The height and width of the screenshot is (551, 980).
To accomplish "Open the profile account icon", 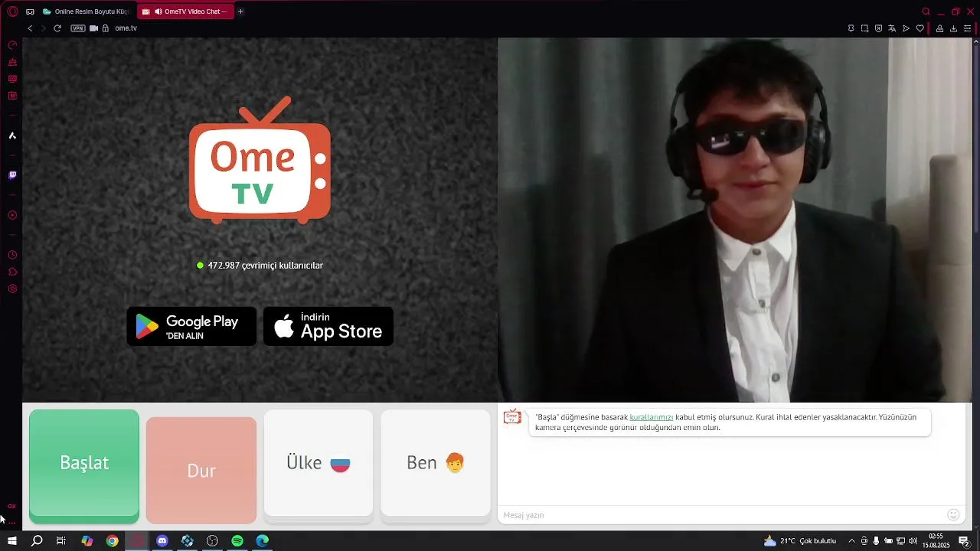I will click(x=939, y=28).
